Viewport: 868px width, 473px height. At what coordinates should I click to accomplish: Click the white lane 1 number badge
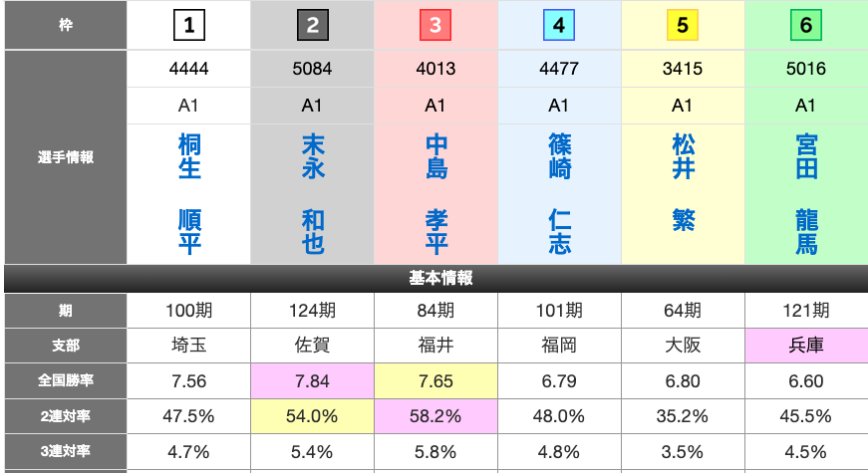[x=189, y=25]
